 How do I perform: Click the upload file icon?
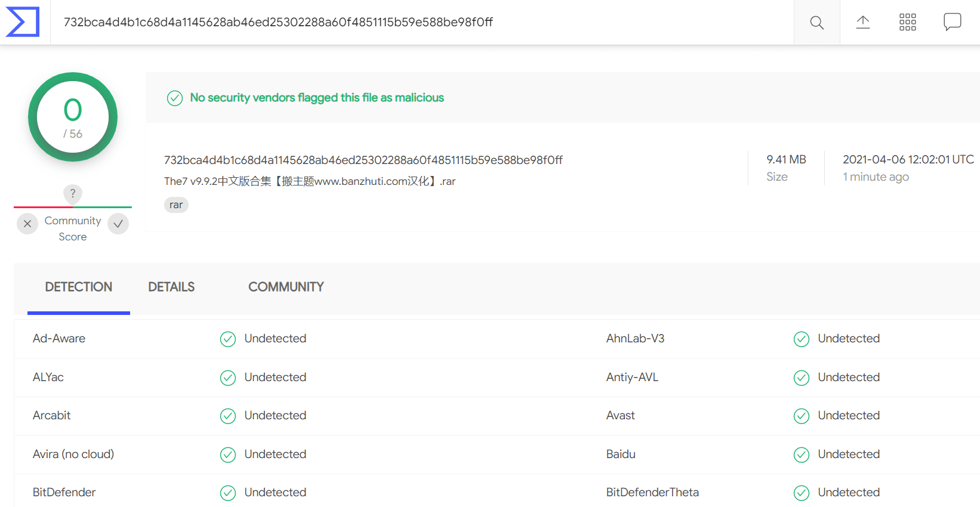pos(863,23)
